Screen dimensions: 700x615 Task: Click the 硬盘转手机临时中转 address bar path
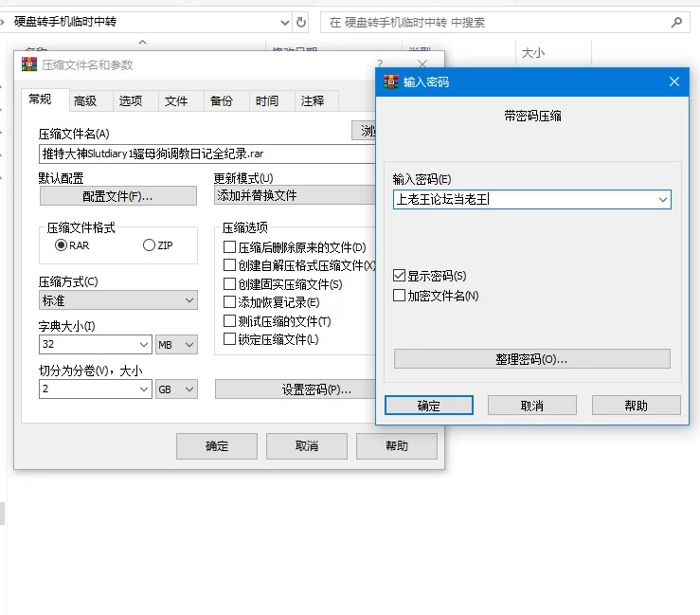pos(65,22)
